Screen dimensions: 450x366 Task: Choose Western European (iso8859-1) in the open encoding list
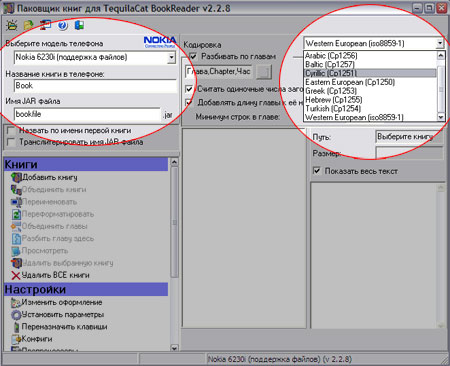click(x=370, y=117)
